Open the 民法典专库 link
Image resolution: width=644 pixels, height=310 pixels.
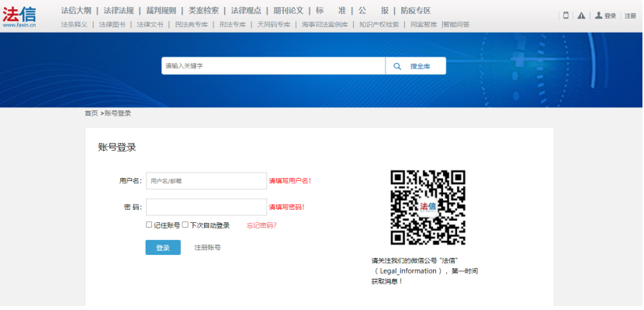pyautogui.click(x=192, y=25)
